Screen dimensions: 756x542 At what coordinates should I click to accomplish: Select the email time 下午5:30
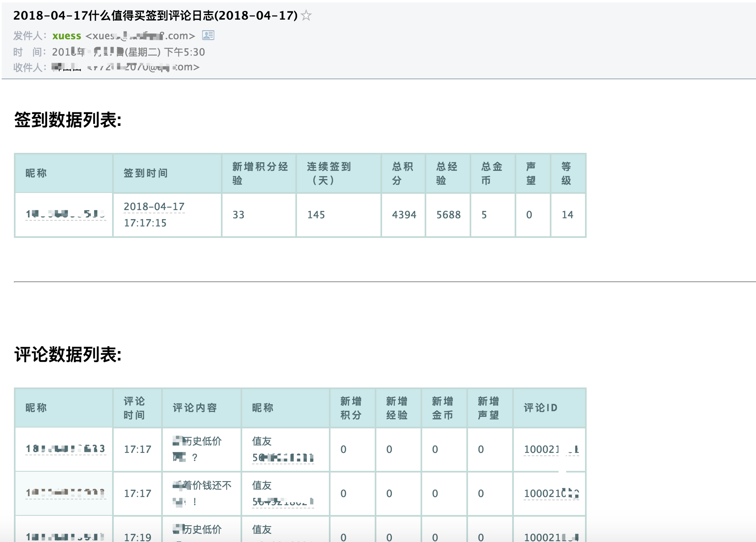tap(184, 52)
